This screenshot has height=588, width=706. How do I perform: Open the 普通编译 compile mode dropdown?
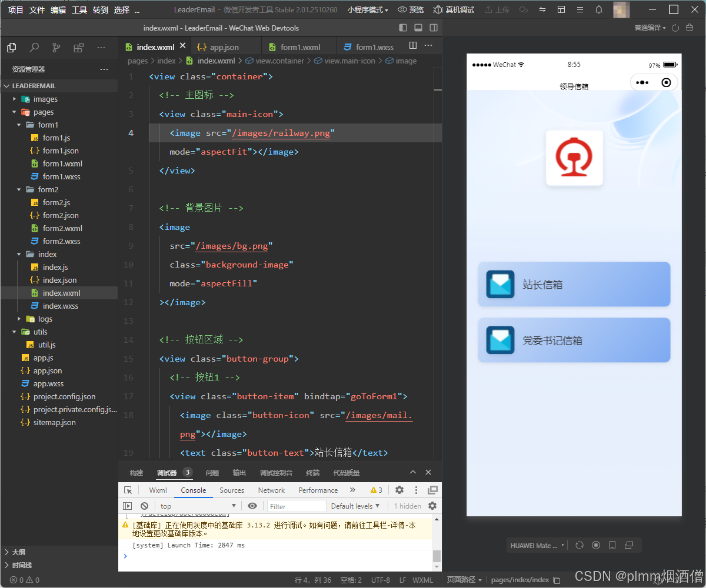(x=650, y=28)
